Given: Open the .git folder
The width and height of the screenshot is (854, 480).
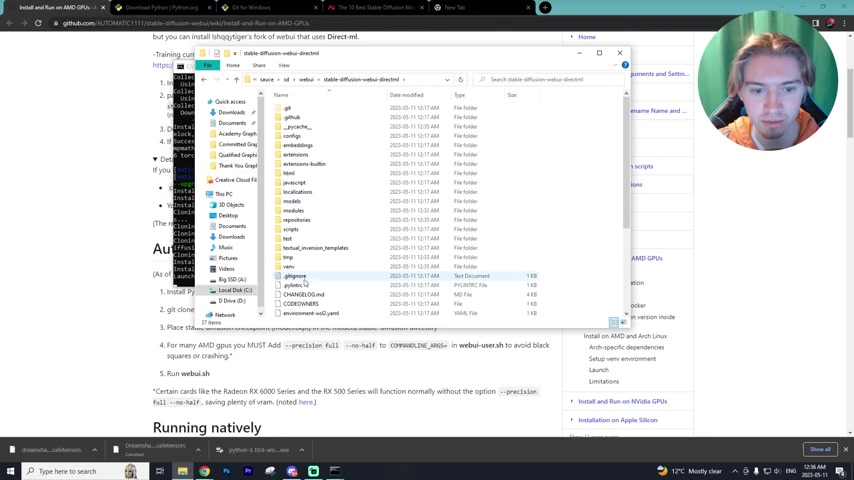Looking at the screenshot, I should click(287, 108).
